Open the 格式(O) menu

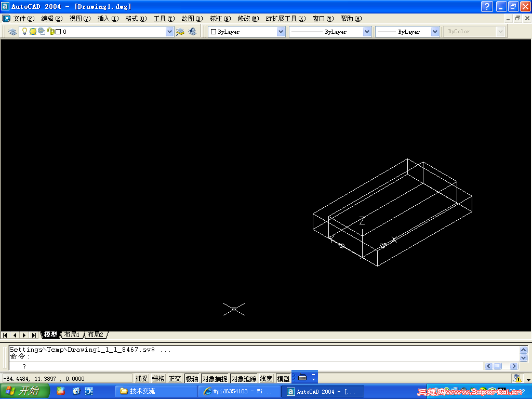136,19
